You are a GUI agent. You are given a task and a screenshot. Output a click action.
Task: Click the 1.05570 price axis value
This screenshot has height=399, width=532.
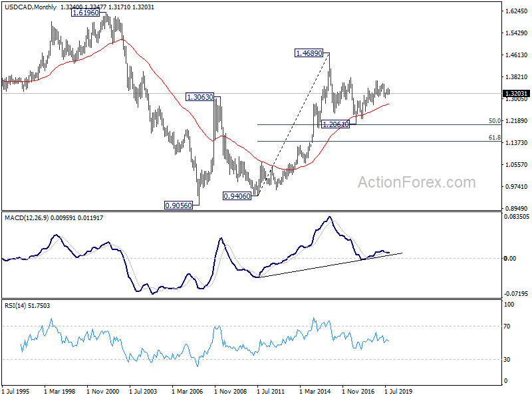click(517, 165)
